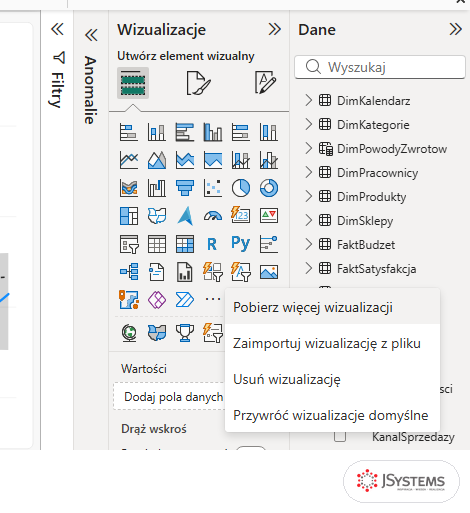Switch to the format visual paintbrush tab
Viewport: 470px width, 513px height.
point(198,83)
